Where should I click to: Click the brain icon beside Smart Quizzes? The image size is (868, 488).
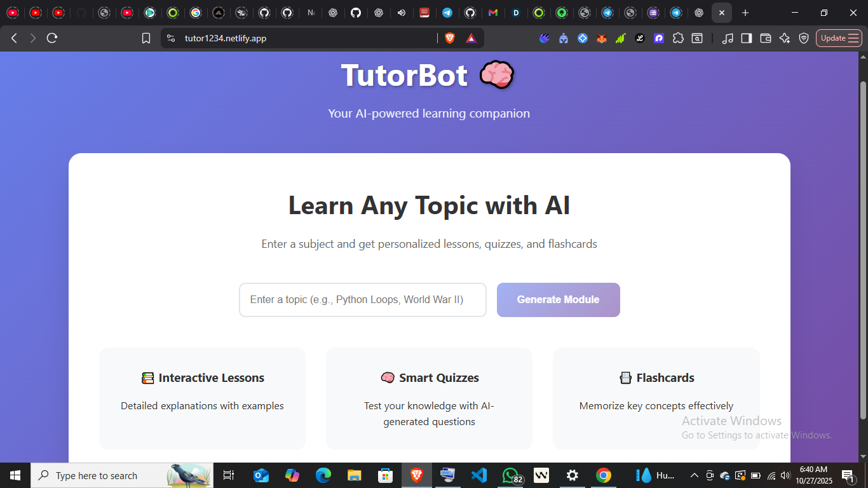388,378
